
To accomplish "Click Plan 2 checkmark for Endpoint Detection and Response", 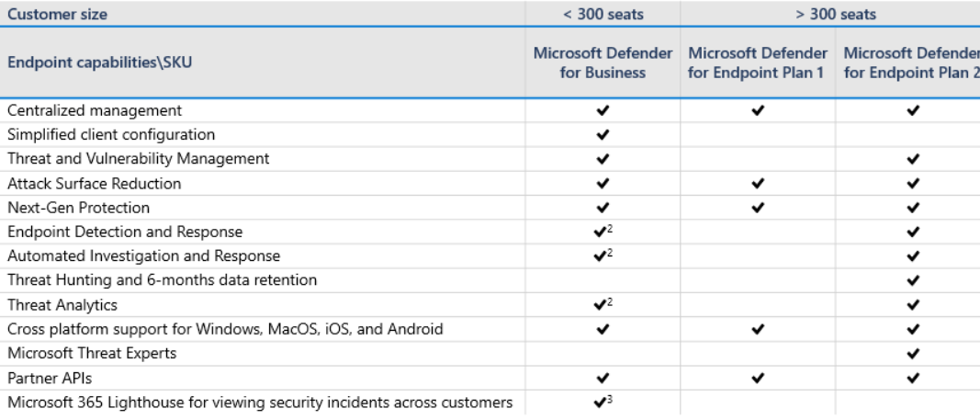I will (913, 232).
